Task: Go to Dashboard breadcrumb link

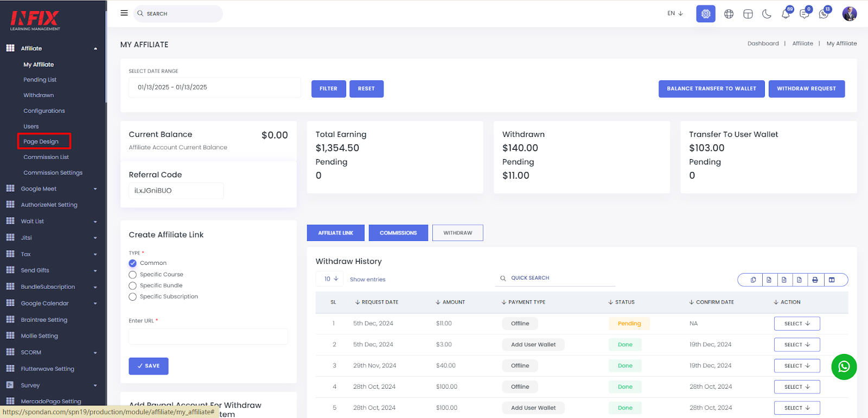Action: 763,43
